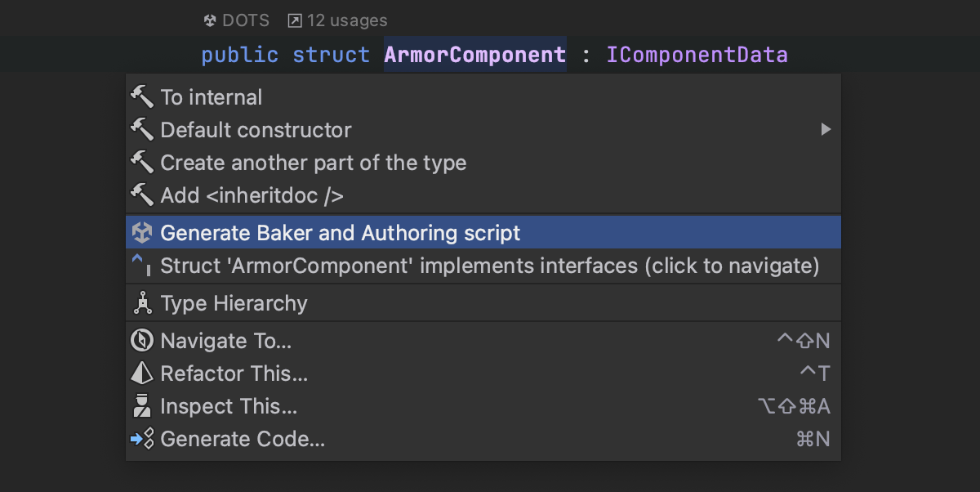The image size is (980, 492).
Task: Click the Generate Code arrow icon
Action: click(x=142, y=439)
